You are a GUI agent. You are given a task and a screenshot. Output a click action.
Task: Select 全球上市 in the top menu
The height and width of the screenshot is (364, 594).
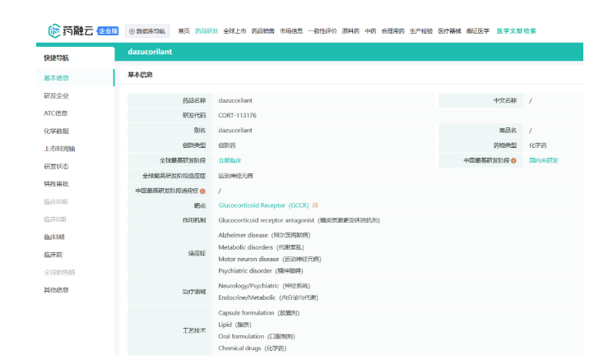click(x=234, y=30)
